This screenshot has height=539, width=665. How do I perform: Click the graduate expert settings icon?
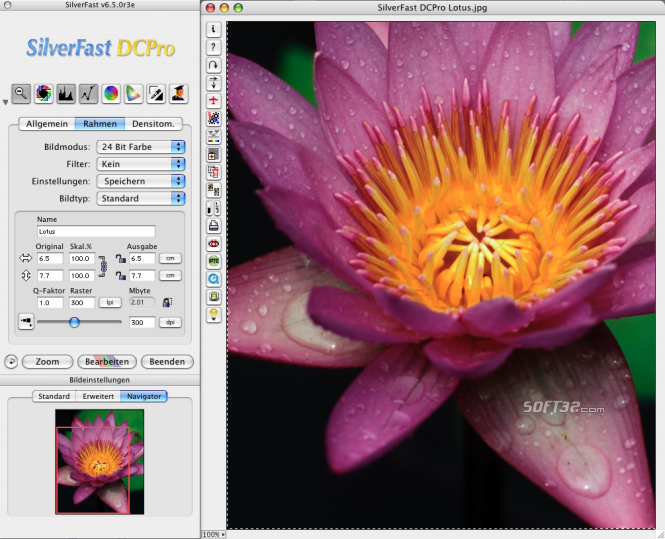179,93
